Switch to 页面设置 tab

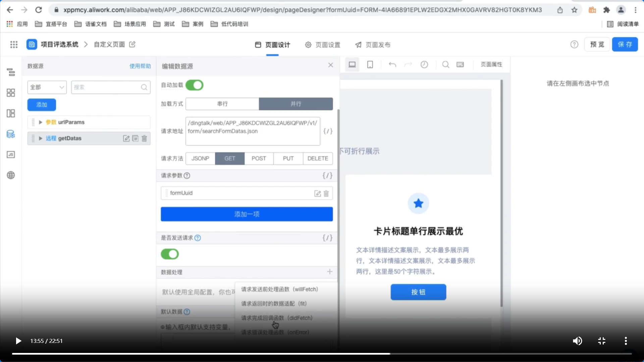[x=323, y=45]
